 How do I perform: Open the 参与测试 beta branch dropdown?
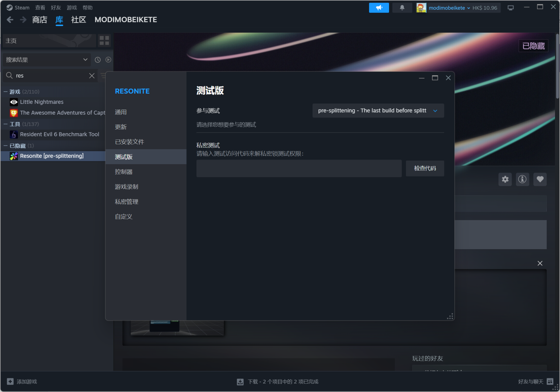(x=378, y=111)
